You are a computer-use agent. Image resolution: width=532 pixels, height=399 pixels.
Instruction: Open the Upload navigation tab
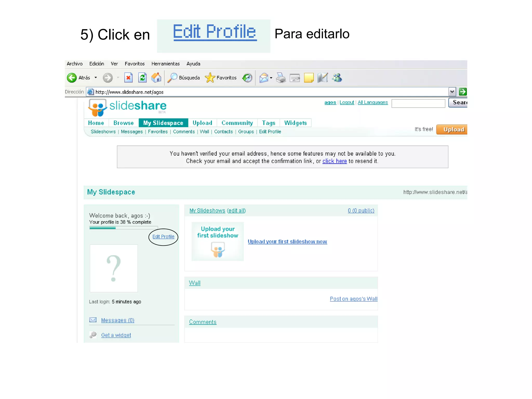(x=202, y=123)
